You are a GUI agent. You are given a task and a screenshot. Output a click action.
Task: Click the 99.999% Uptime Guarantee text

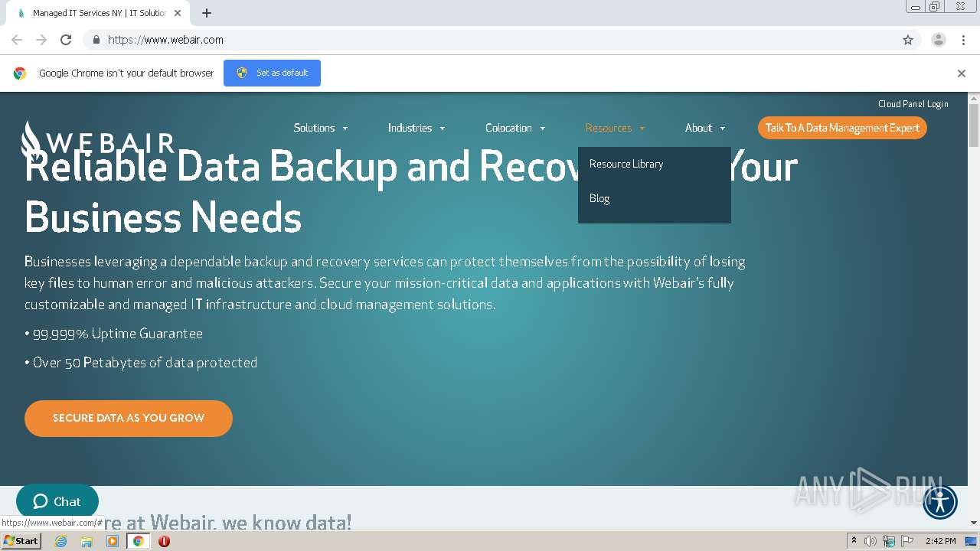pyautogui.click(x=118, y=334)
